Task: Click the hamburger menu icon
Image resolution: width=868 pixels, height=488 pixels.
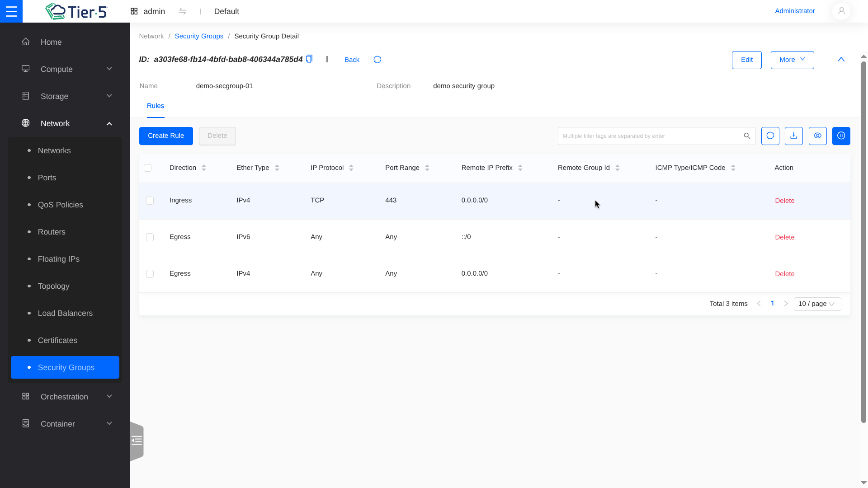Action: (11, 11)
